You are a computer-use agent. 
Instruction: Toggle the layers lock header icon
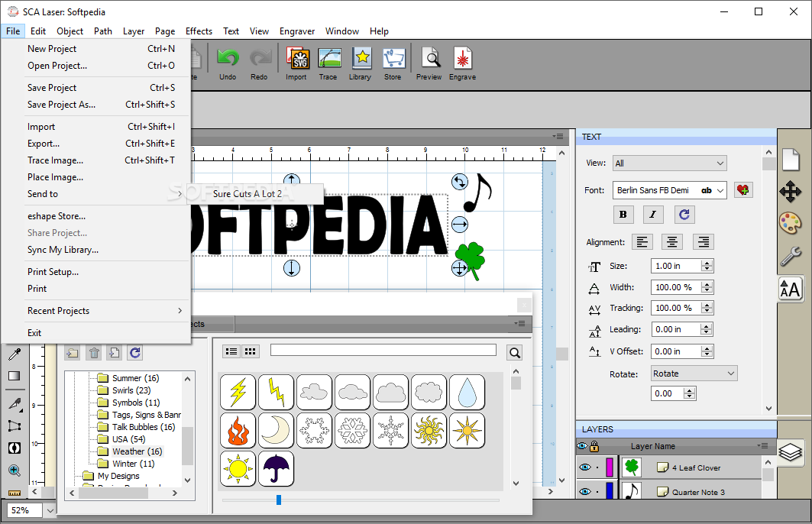click(x=594, y=446)
